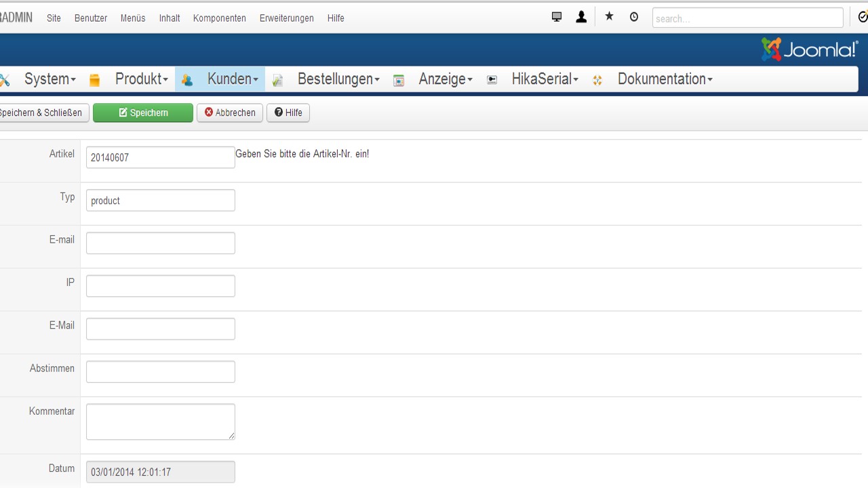Click the Hilfe toolbar button
The height and width of the screenshot is (488, 868).
coord(288,113)
